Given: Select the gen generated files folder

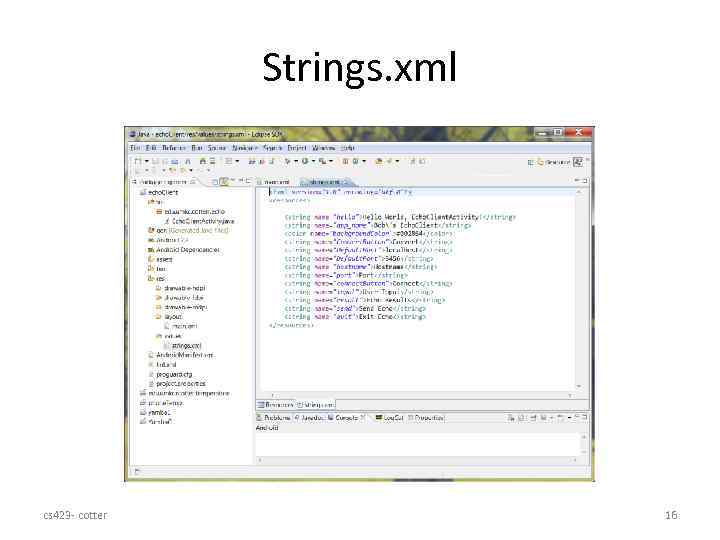Looking at the screenshot, I should tap(188, 231).
